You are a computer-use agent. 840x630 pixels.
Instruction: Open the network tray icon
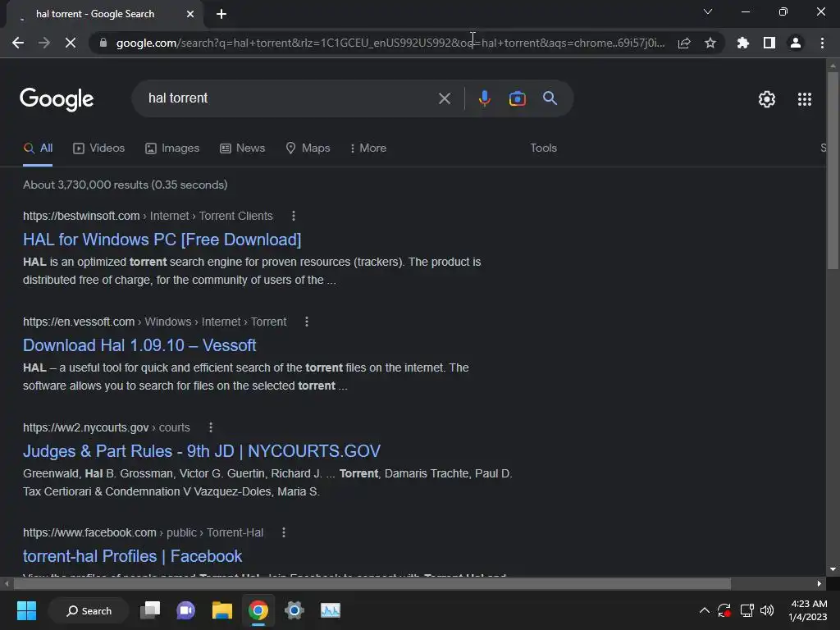pyautogui.click(x=746, y=610)
